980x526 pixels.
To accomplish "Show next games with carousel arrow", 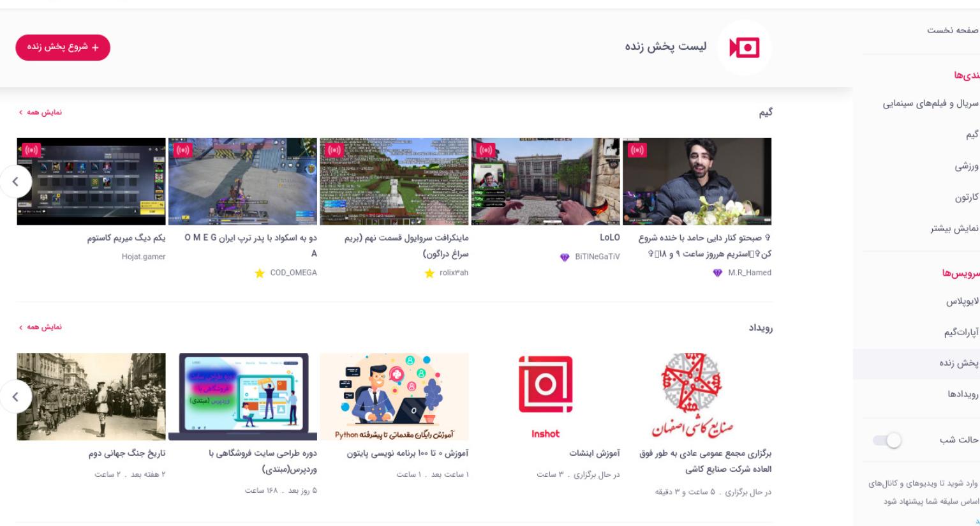I will click(x=15, y=182).
